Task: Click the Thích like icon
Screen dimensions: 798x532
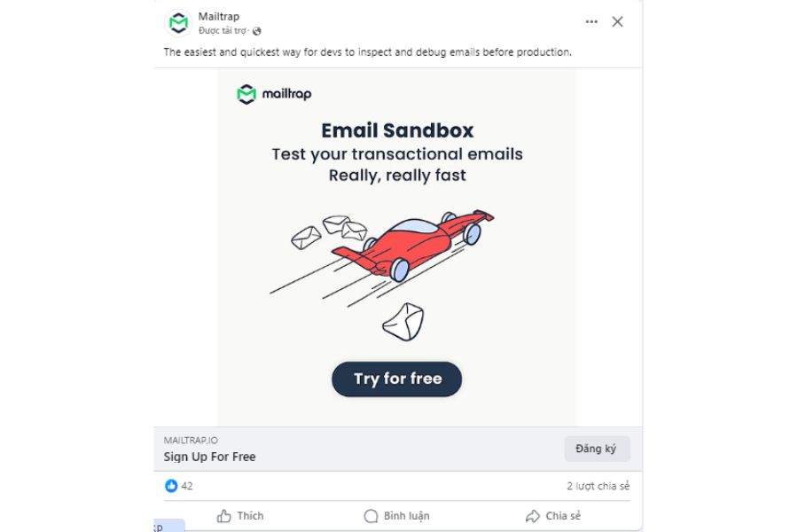Action: pos(224,514)
